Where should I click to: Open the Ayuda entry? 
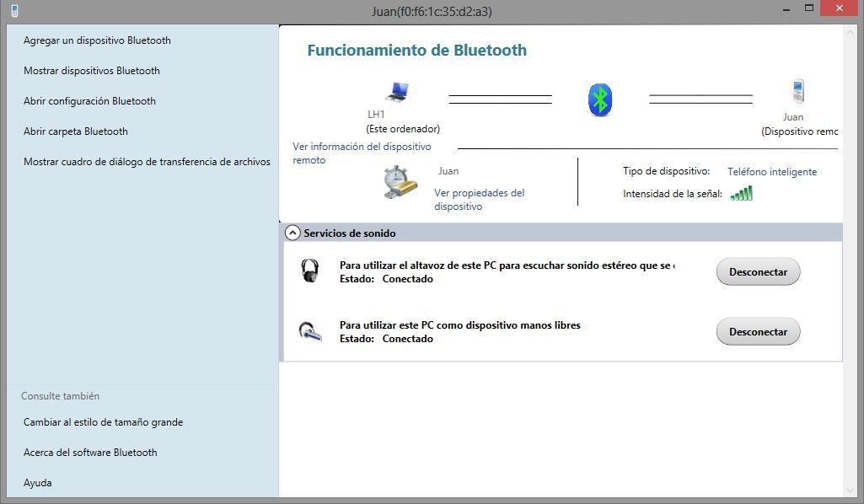(37, 483)
